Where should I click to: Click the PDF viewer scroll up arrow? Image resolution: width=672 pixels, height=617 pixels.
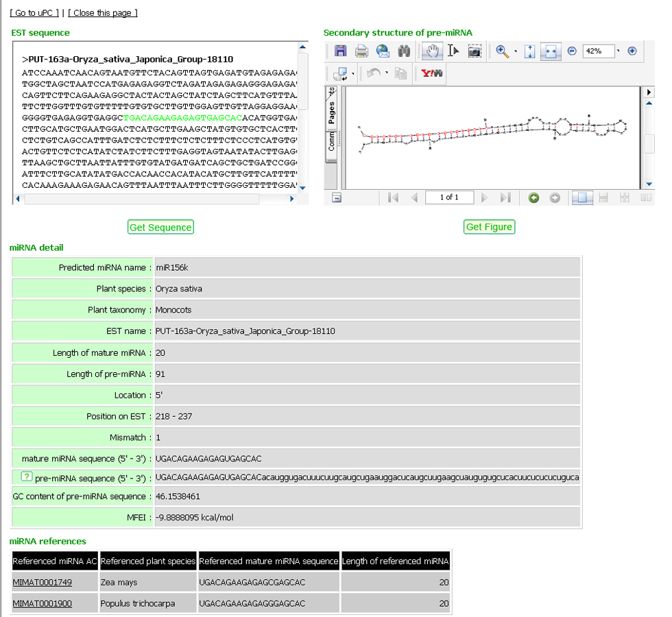pos(649,103)
